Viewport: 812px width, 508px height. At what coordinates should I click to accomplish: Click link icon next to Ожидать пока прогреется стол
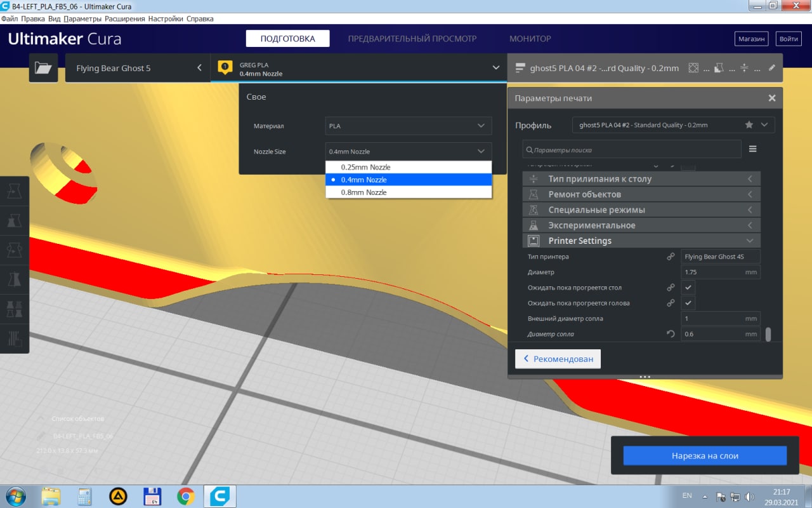(671, 288)
